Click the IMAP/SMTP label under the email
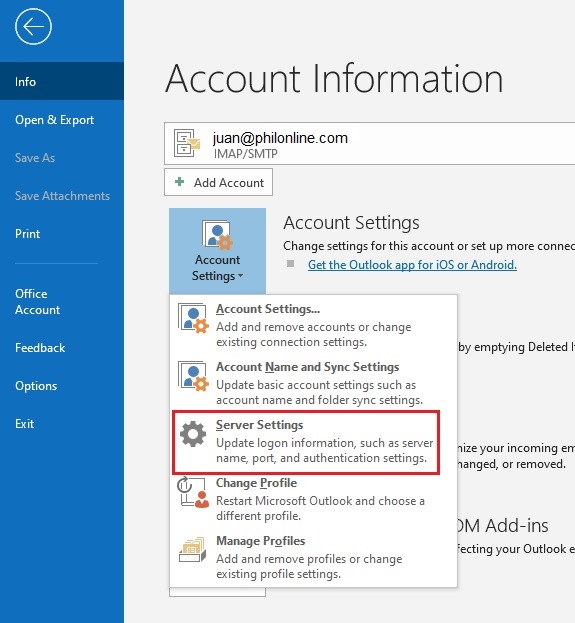575x623 pixels. pos(246,154)
